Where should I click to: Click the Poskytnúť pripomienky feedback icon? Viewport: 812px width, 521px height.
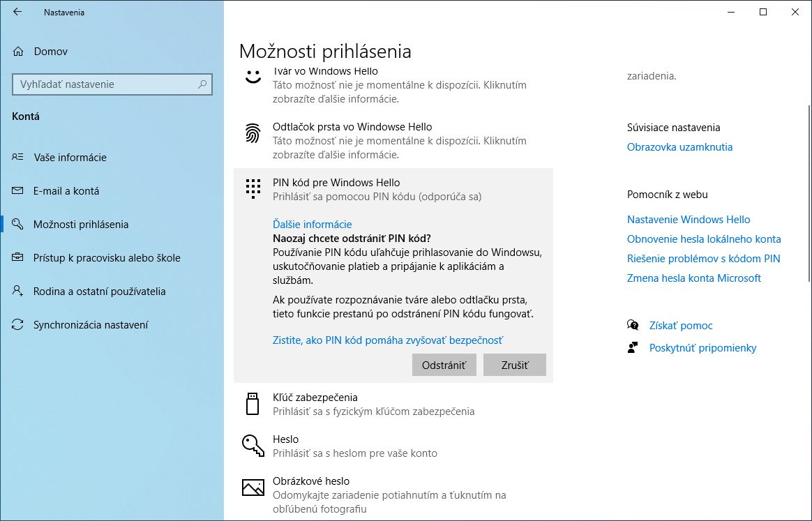point(632,347)
